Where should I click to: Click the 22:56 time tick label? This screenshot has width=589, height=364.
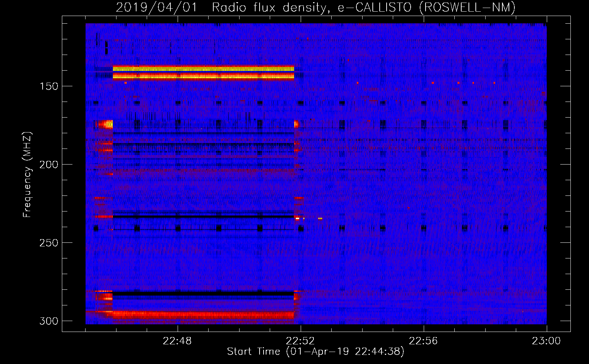[x=423, y=341]
